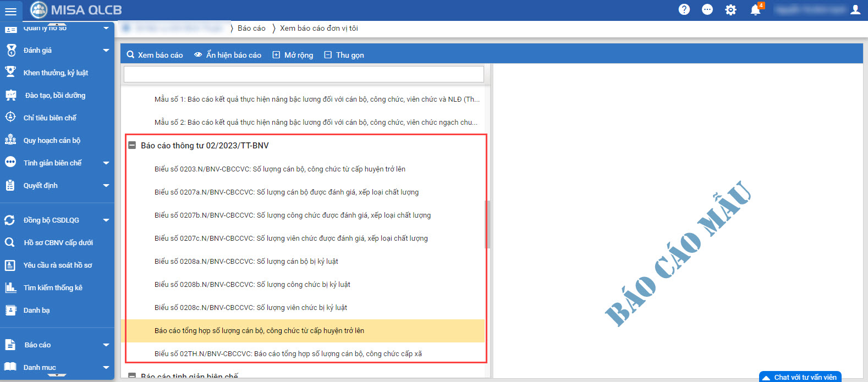Expand the Quyết định sidebar arrow
Viewport: 868px width, 382px height.
(106, 186)
